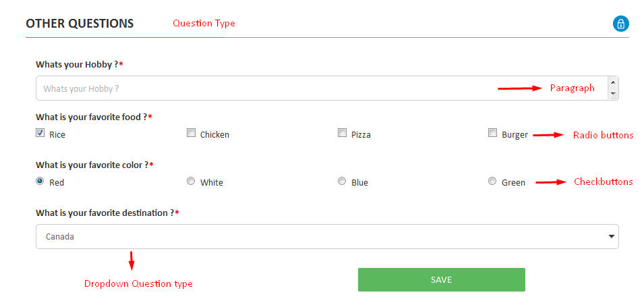Tick the Chicken food option
Screen dimensions: 644x301
[192, 134]
